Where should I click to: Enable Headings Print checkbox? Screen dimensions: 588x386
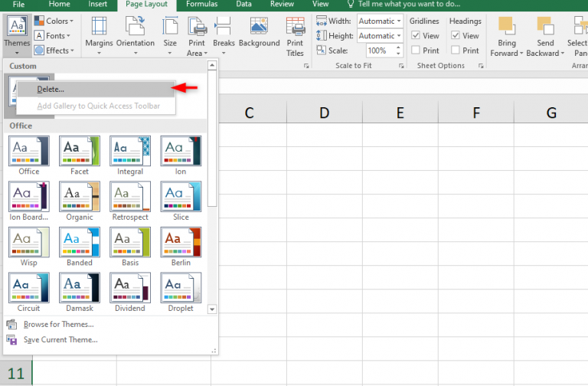coord(456,50)
